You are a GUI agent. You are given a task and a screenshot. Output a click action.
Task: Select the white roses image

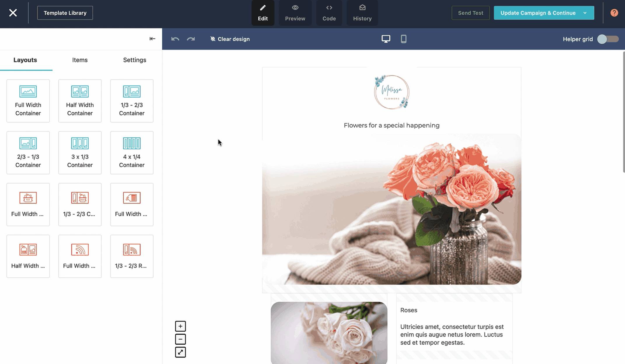329,333
